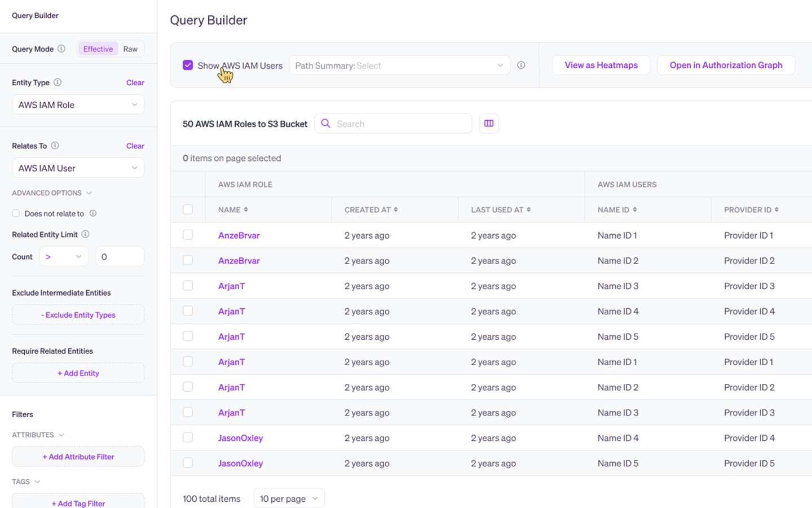Viewport: 812px width, 508px height.
Task: Clear the Entity Type selection
Action: click(135, 82)
